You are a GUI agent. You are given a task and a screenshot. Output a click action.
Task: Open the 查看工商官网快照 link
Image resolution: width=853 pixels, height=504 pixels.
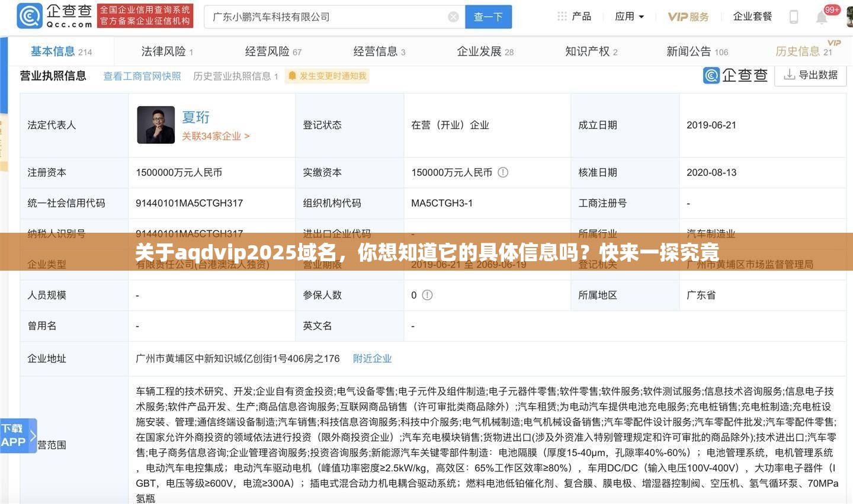point(142,76)
